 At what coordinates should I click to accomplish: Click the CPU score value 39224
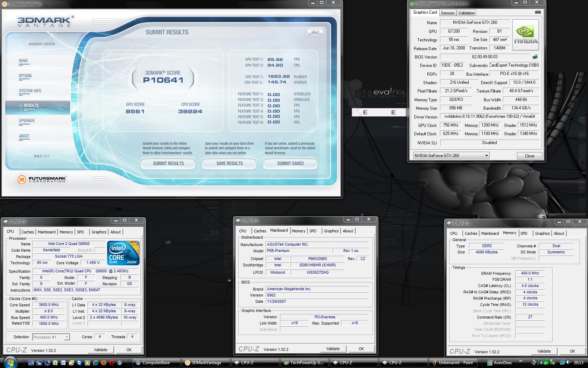(190, 111)
